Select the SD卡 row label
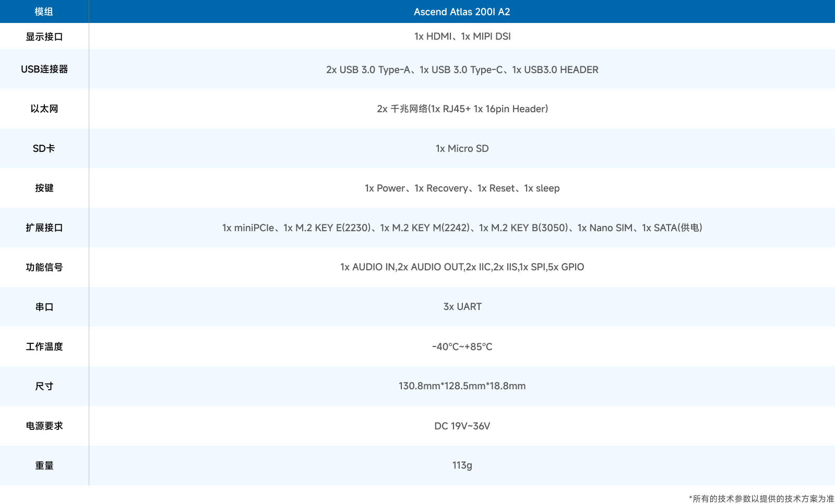 click(x=44, y=148)
